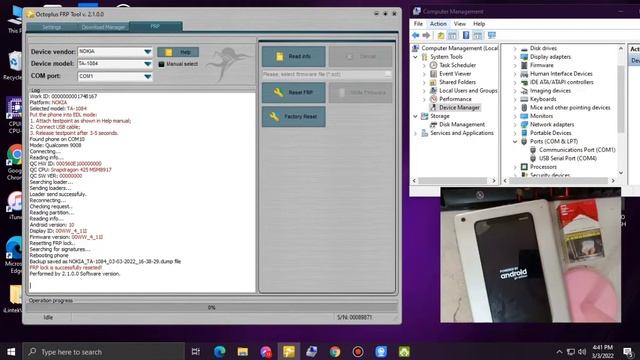The width and height of the screenshot is (640, 360).
Task: Click the Processors icon
Action: coord(524,167)
